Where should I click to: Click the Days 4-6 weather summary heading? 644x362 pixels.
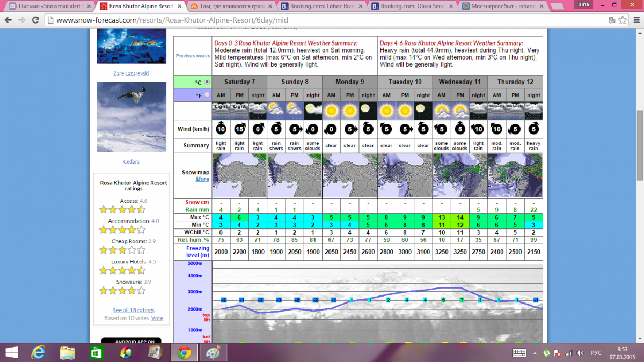click(451, 43)
